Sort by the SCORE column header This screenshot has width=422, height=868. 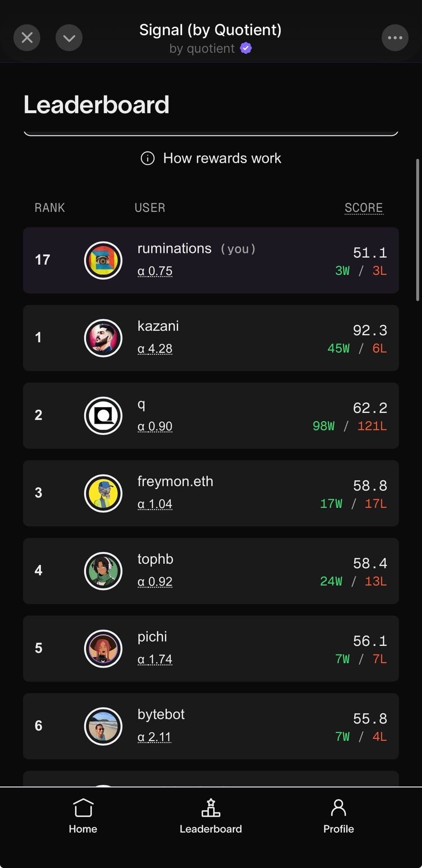tap(363, 208)
